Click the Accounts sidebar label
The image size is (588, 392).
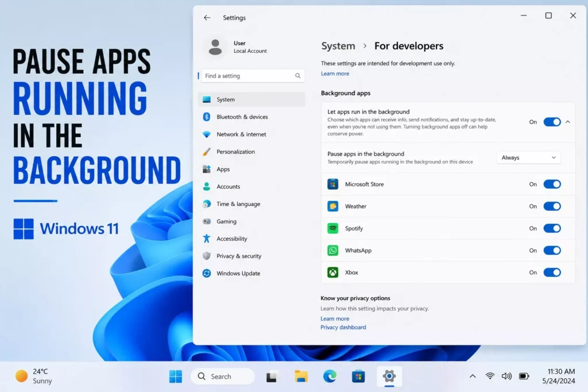[x=229, y=187]
